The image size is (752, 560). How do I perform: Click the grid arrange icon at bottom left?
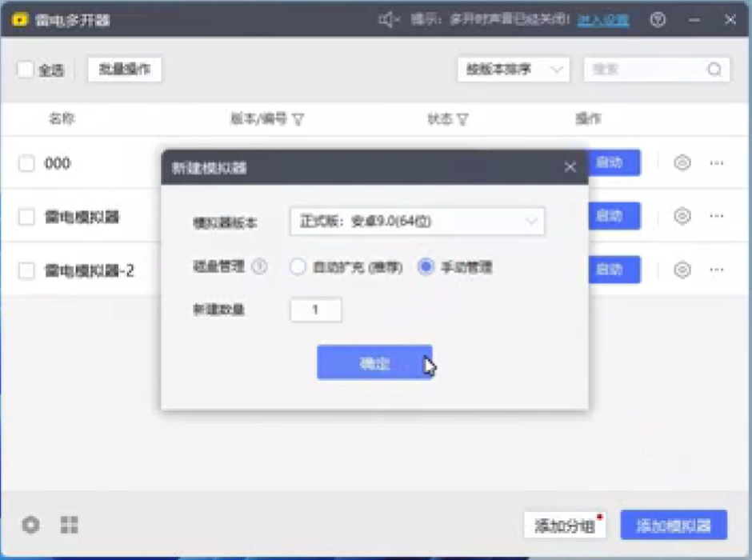tap(69, 525)
